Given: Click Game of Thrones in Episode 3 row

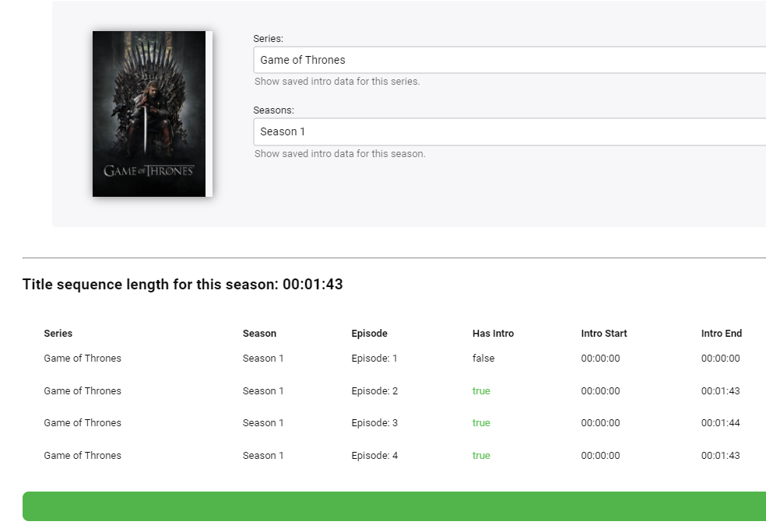Looking at the screenshot, I should [83, 422].
